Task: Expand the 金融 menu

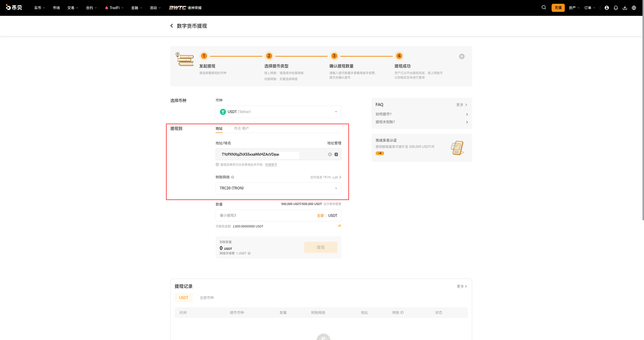Action: (137, 8)
